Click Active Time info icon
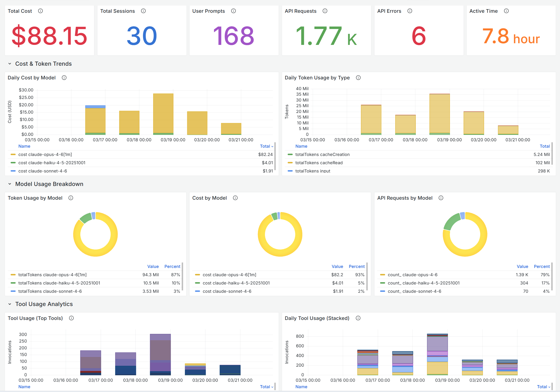560x392 pixels. click(x=506, y=11)
